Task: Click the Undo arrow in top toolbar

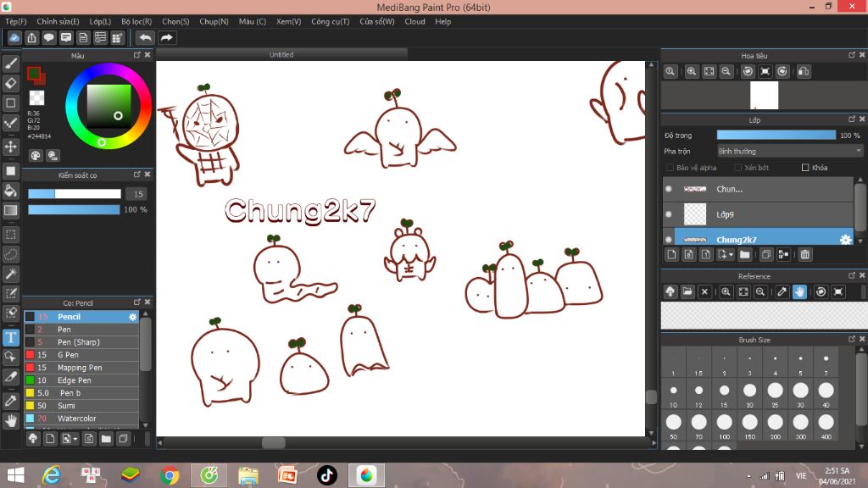Action: [145, 37]
